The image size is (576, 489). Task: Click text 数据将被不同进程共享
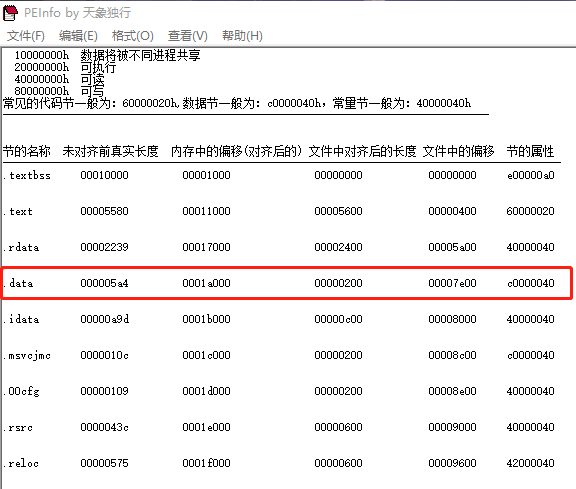[140, 55]
